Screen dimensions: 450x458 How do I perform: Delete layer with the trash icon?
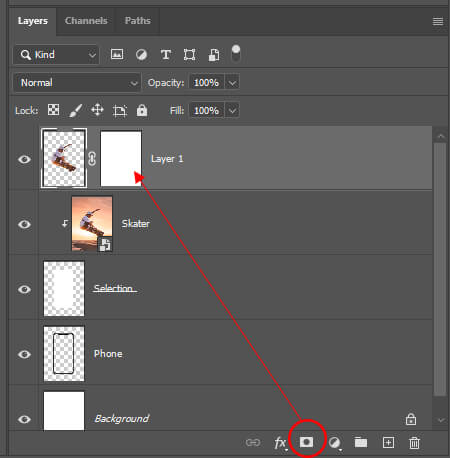tap(414, 443)
